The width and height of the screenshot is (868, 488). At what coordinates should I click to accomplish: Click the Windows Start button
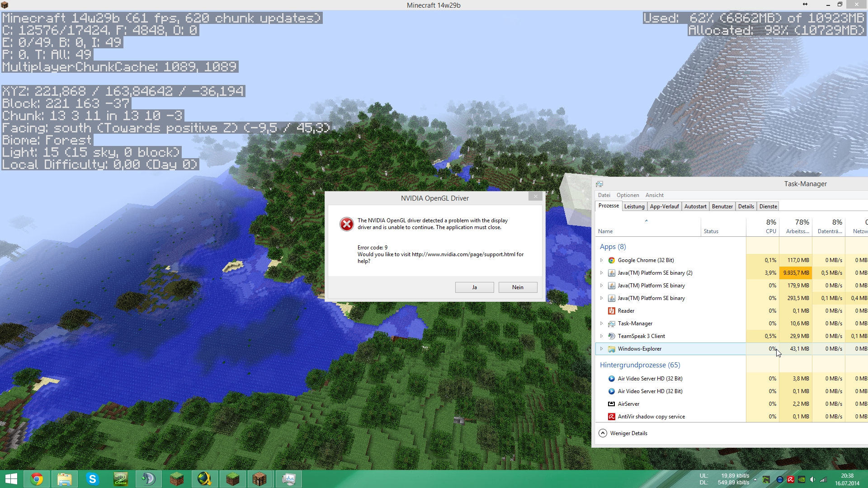(x=11, y=479)
